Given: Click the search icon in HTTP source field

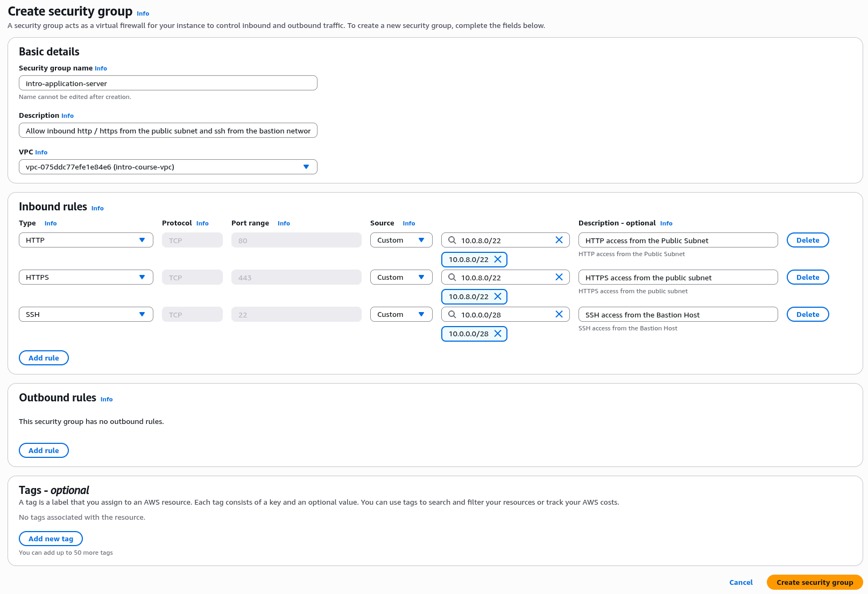Looking at the screenshot, I should (x=452, y=240).
